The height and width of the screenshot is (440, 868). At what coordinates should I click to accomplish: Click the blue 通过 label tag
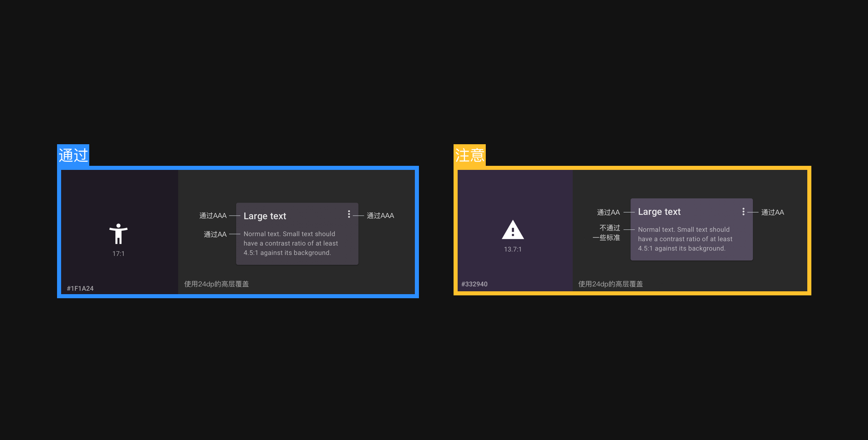73,155
